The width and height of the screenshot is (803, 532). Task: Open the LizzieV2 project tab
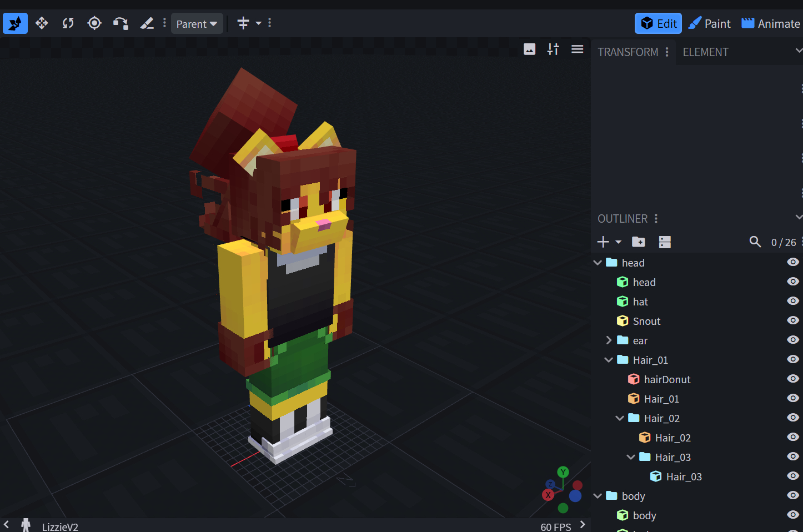[60, 526]
